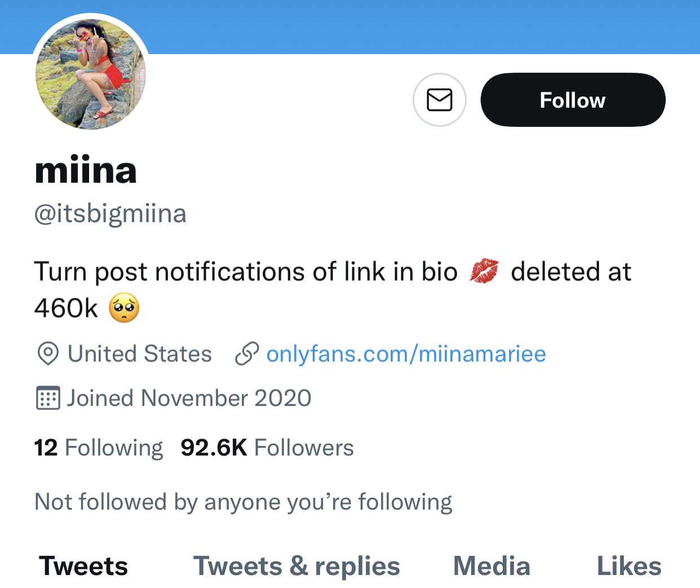This screenshot has width=700, height=588.
Task: Switch to Tweets & replies tab
Action: [x=296, y=566]
